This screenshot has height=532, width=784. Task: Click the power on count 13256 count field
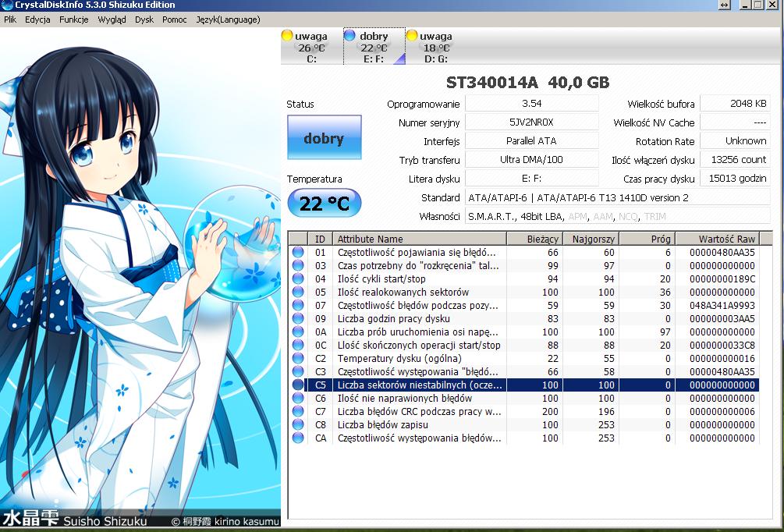pos(735,159)
